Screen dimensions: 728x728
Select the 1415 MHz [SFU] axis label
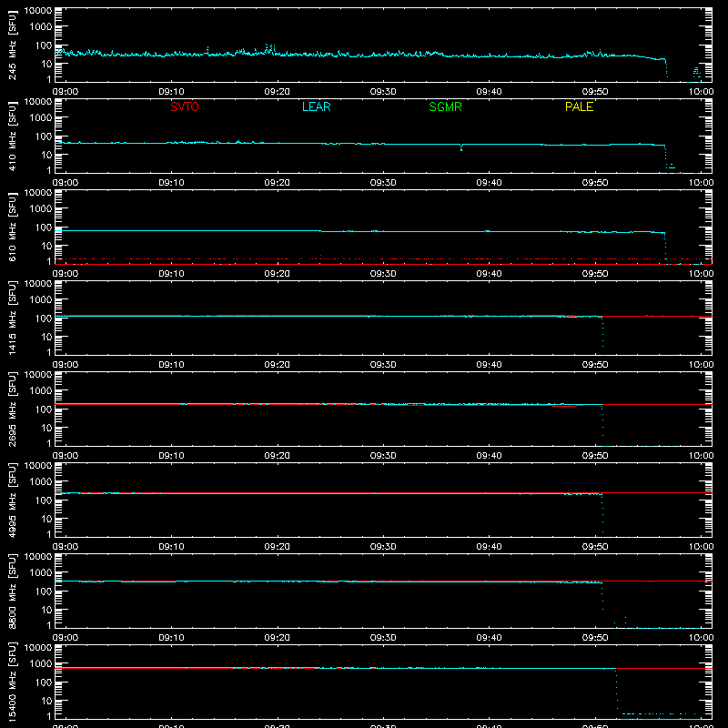click(x=12, y=318)
